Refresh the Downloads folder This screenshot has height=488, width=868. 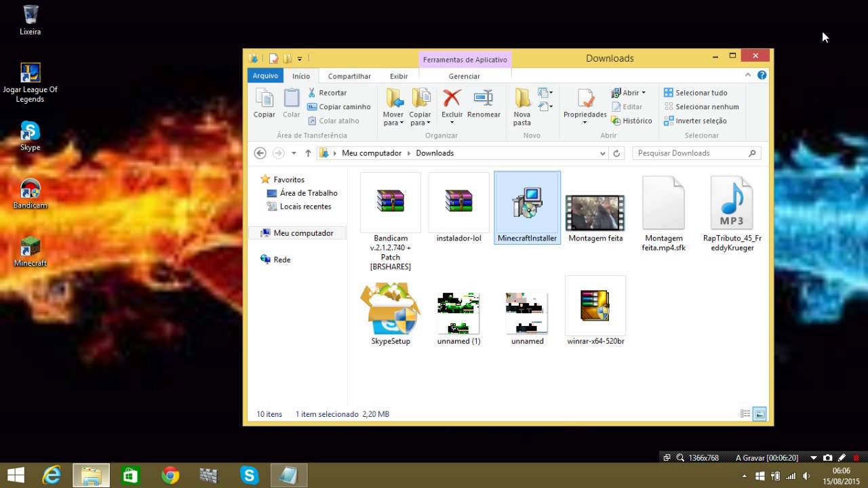[616, 153]
